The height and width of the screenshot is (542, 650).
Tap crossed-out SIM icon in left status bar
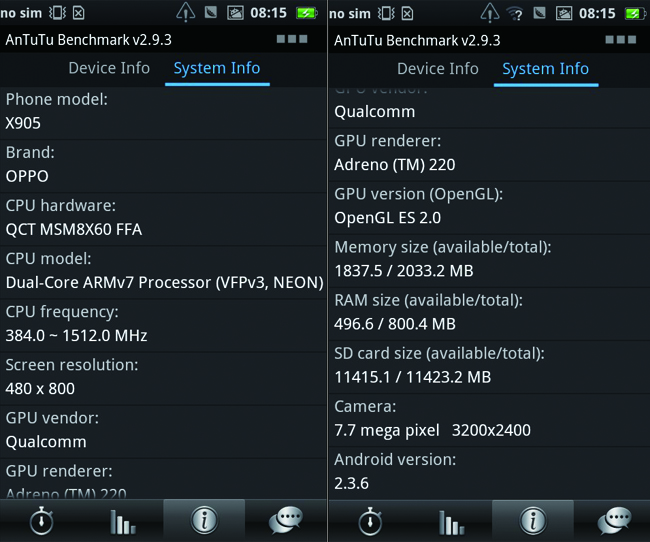[x=79, y=13]
